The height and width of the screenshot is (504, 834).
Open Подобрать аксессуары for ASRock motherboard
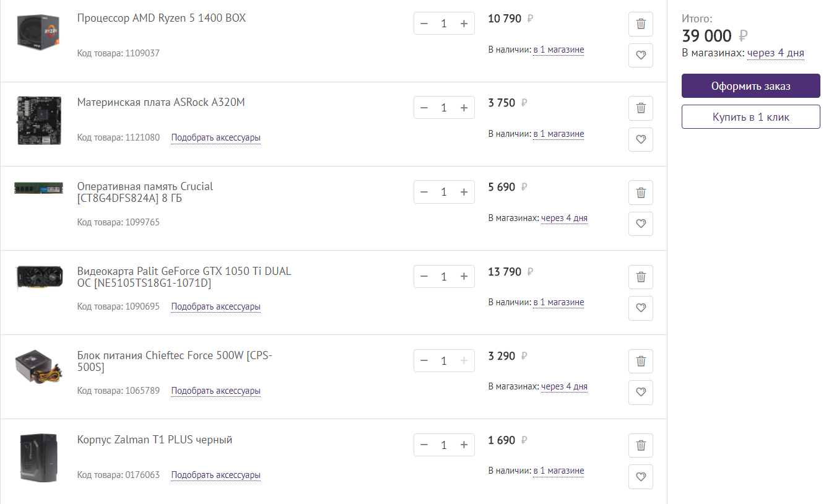[x=215, y=137]
